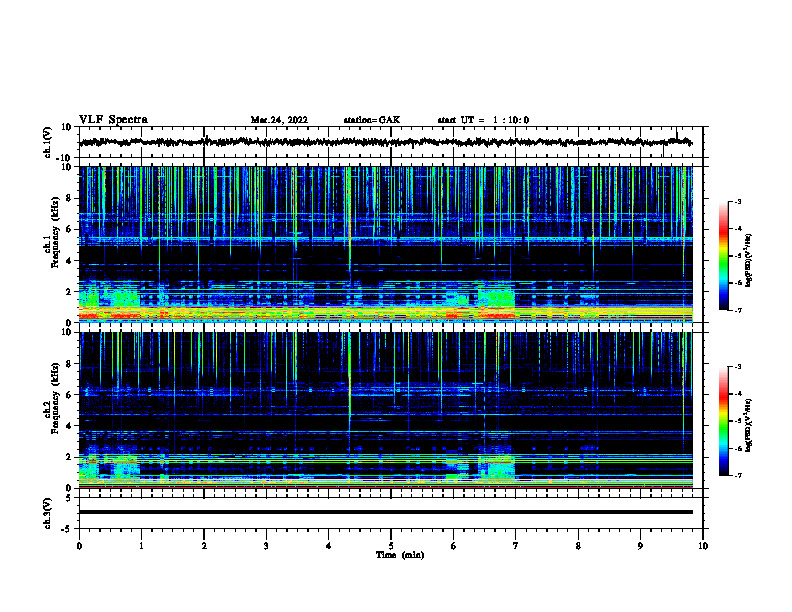The width and height of the screenshot is (792, 612).
Task: Click the time axis tick label "2"
Action: (204, 546)
